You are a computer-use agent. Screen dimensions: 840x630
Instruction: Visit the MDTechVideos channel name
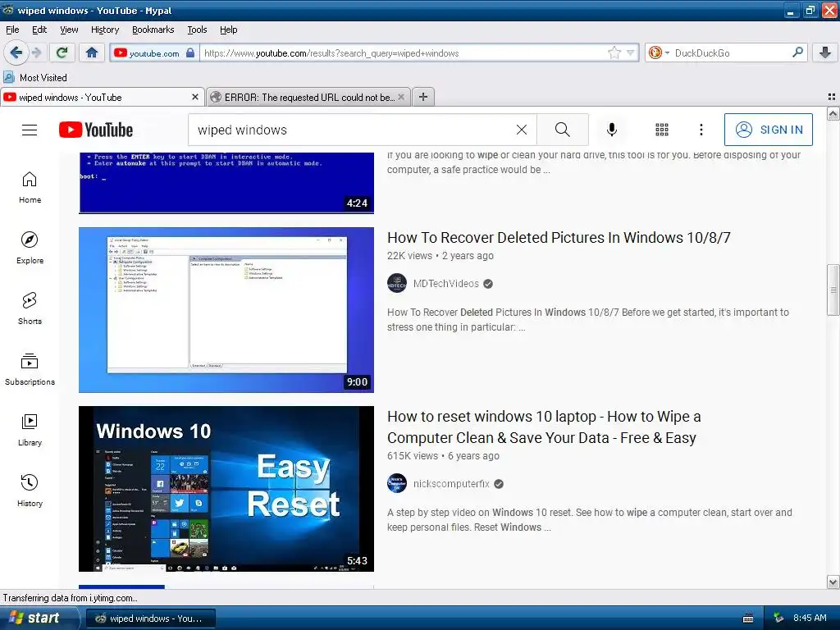coord(445,283)
